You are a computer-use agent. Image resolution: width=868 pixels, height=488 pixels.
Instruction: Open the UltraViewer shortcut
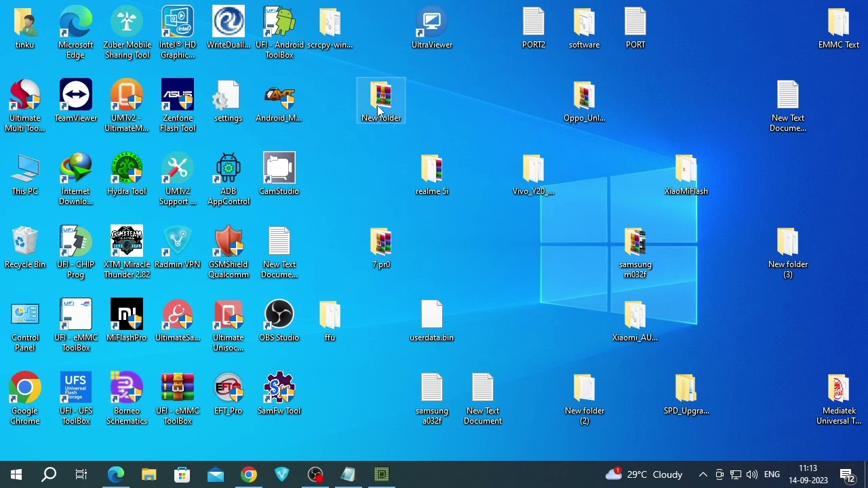point(432,28)
